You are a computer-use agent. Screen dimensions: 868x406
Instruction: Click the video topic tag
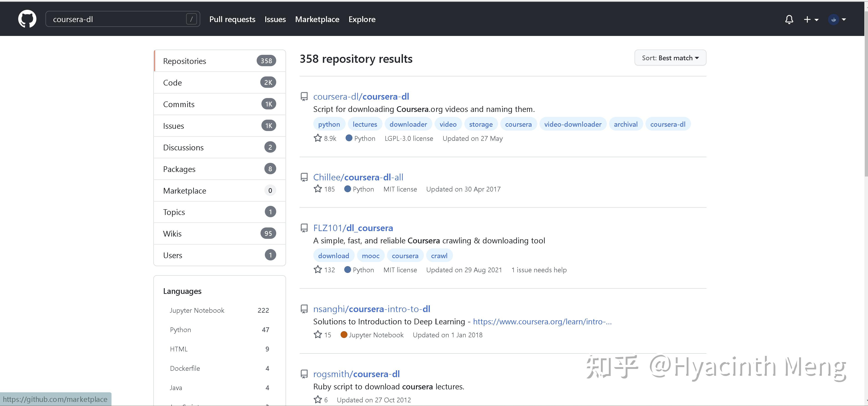point(448,124)
